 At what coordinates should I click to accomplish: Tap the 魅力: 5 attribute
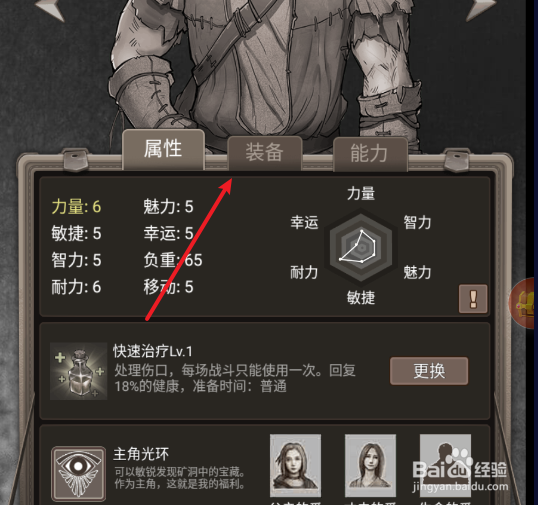coord(168,207)
